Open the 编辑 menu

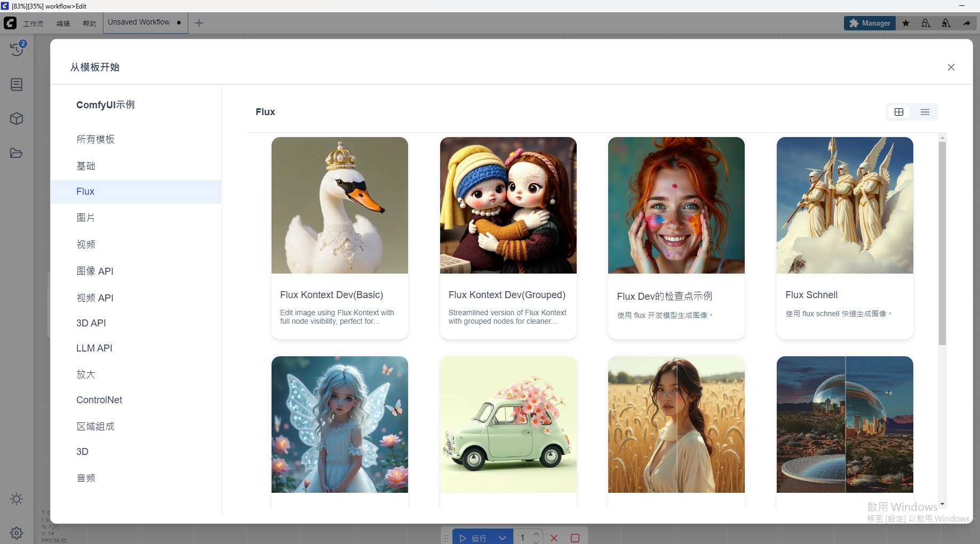pyautogui.click(x=63, y=23)
